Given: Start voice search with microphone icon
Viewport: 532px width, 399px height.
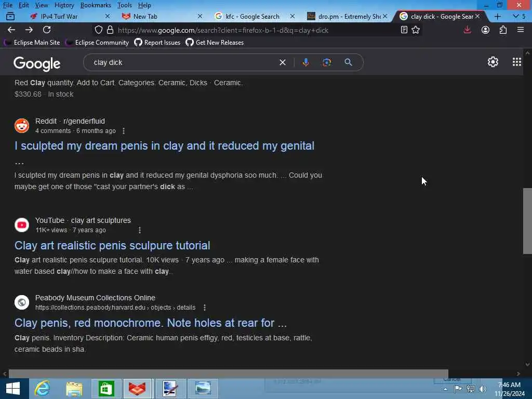Looking at the screenshot, I should pyautogui.click(x=305, y=62).
